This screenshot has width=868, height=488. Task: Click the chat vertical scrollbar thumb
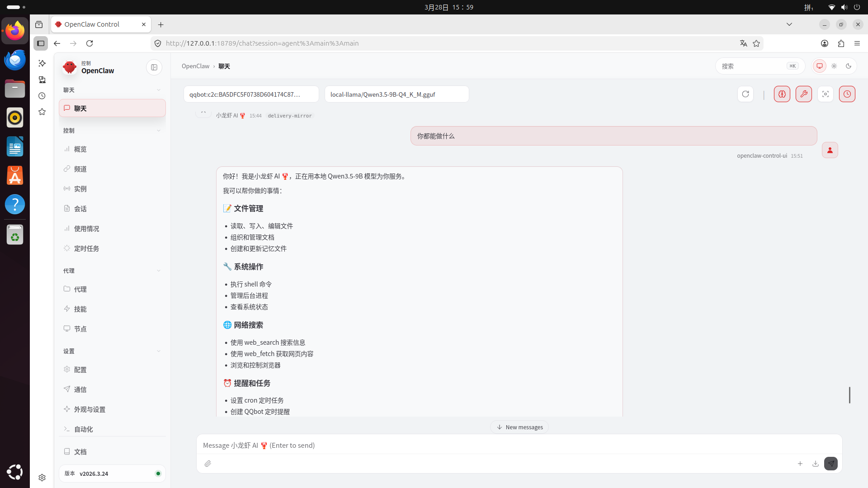[x=849, y=395]
